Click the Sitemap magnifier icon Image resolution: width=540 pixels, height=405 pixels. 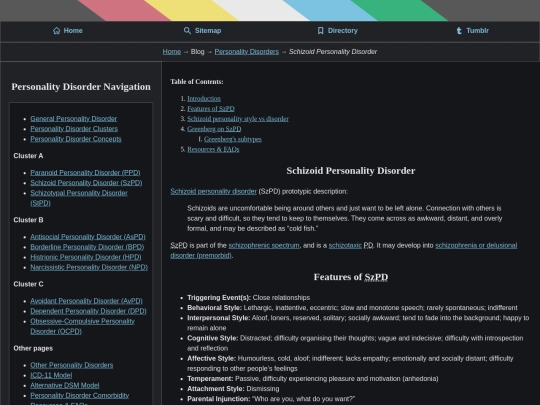[187, 31]
